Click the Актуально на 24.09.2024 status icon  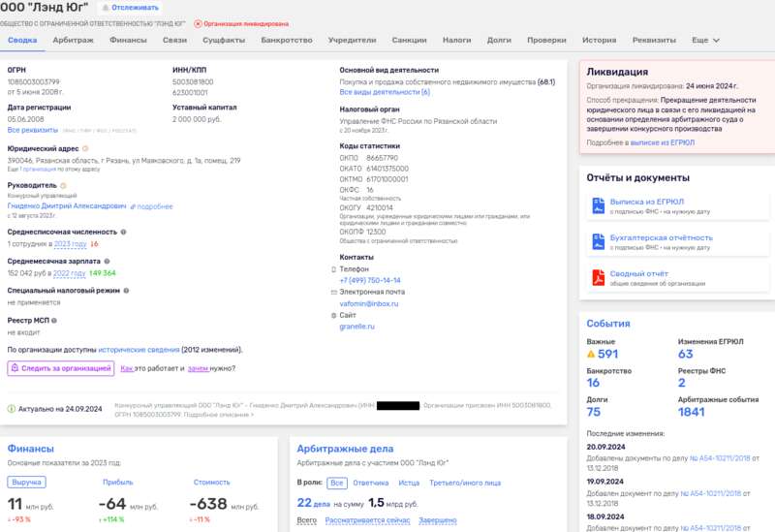12,409
